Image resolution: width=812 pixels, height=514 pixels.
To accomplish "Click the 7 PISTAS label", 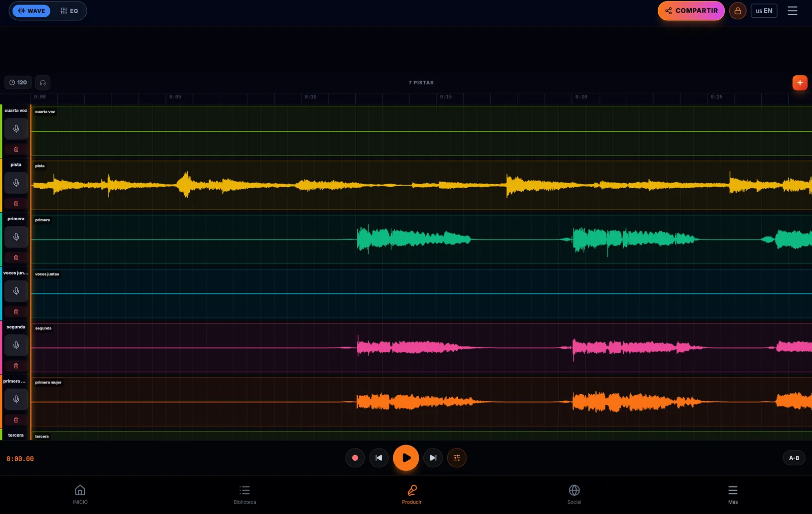I will click(421, 83).
